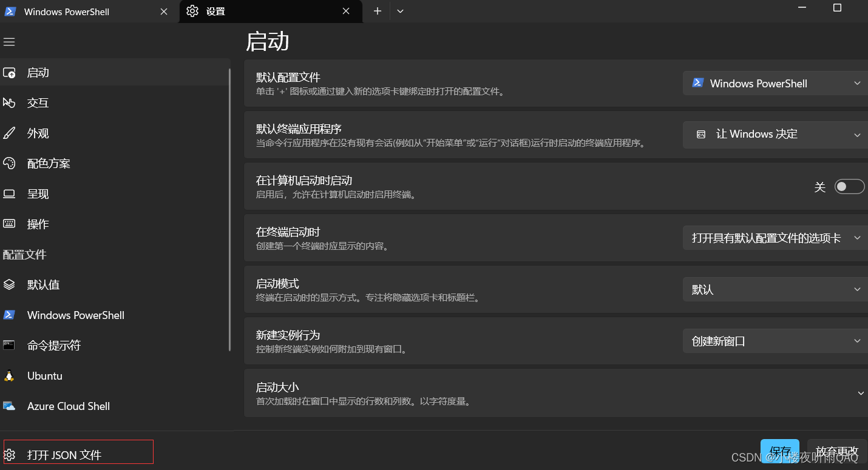Click the 默认终端应用程序 setting title
868x470 pixels.
pos(299,129)
